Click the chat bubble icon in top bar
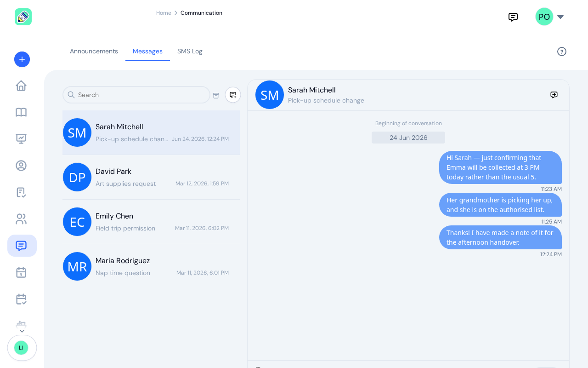Screen dimensions: 588x368 pyautogui.click(x=513, y=17)
